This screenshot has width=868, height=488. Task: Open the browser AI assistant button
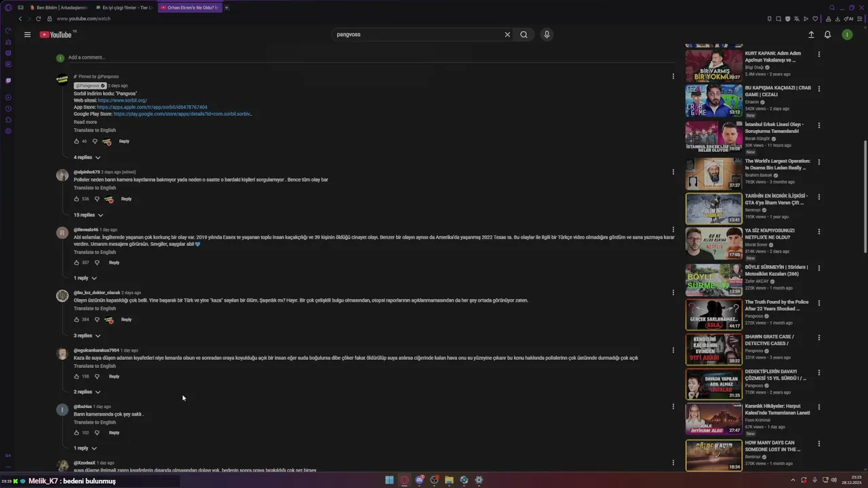[849, 19]
